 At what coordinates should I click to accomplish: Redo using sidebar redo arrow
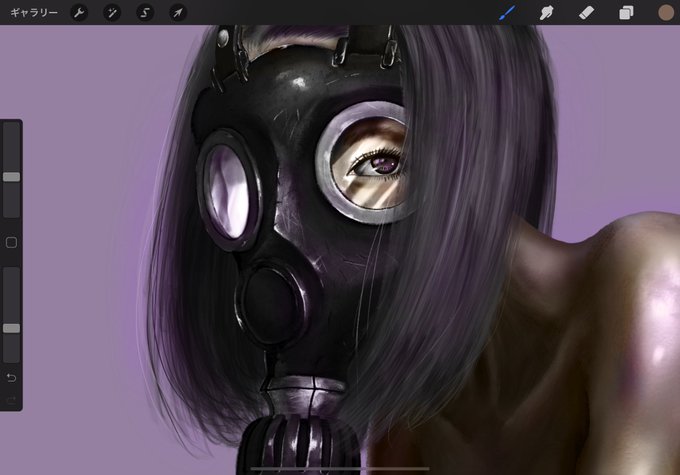[12, 400]
